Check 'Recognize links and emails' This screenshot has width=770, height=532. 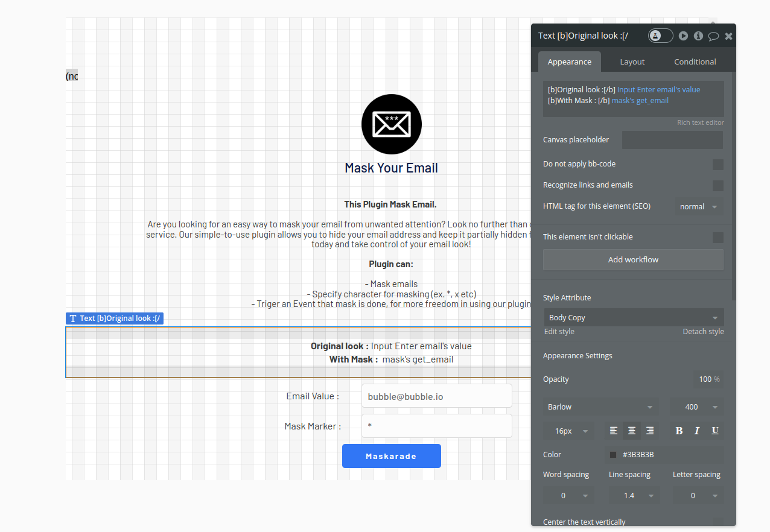pos(718,185)
